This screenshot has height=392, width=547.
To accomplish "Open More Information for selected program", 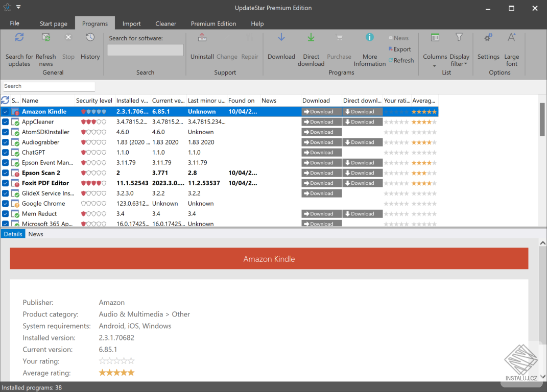I will [370, 37].
